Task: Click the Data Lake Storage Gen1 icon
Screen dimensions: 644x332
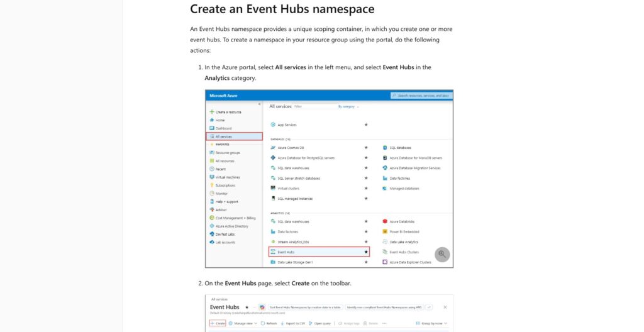Action: point(273,262)
